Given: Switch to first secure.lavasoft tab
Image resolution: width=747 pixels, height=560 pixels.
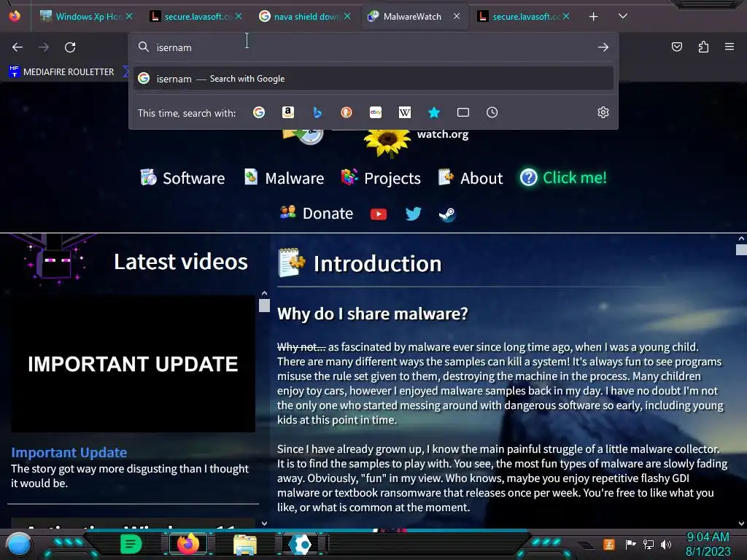Looking at the screenshot, I should pos(197,17).
